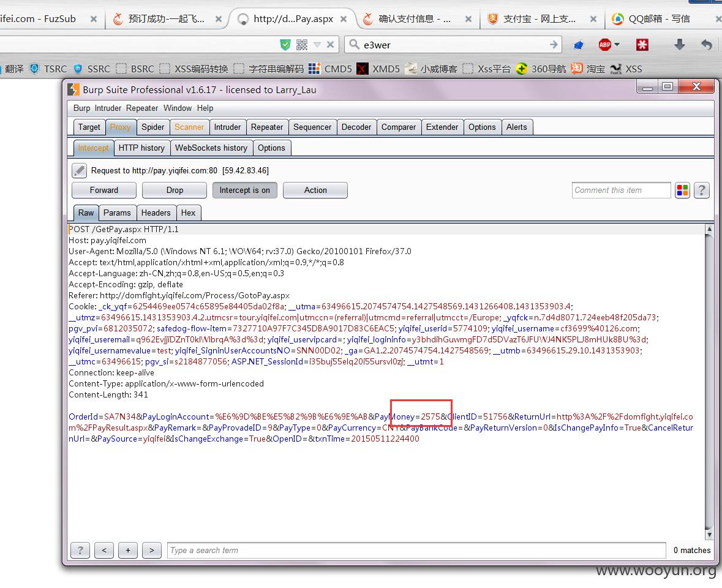The height and width of the screenshot is (588, 722).
Task: Open the Proxy Options sub-tab
Action: (271, 148)
